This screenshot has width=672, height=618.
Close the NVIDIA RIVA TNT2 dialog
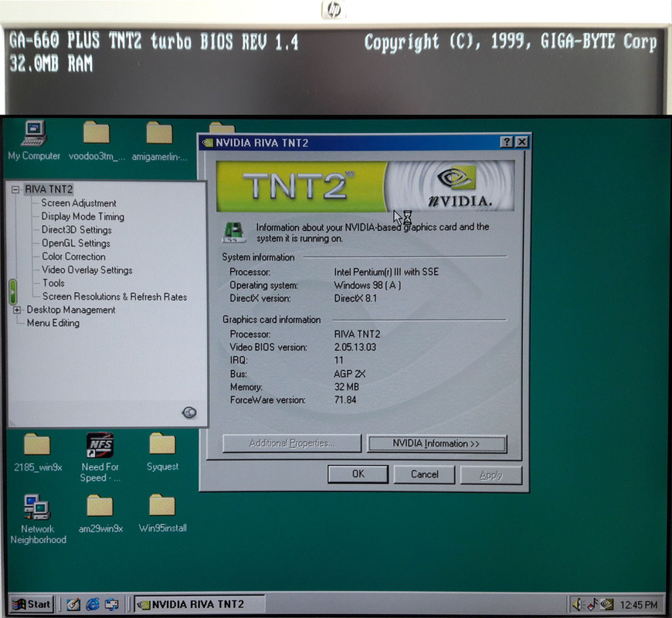(x=521, y=142)
